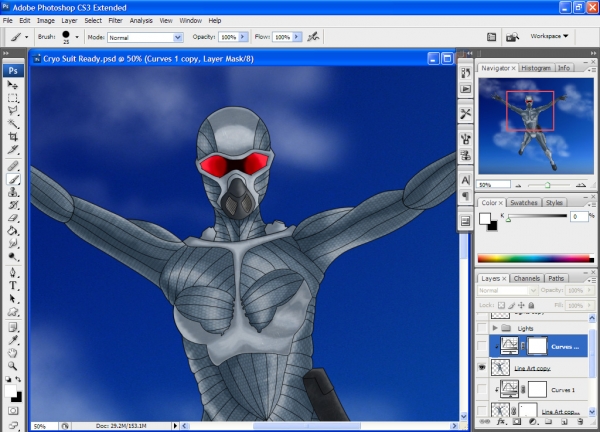Select the Pen tool

[x=13, y=272]
